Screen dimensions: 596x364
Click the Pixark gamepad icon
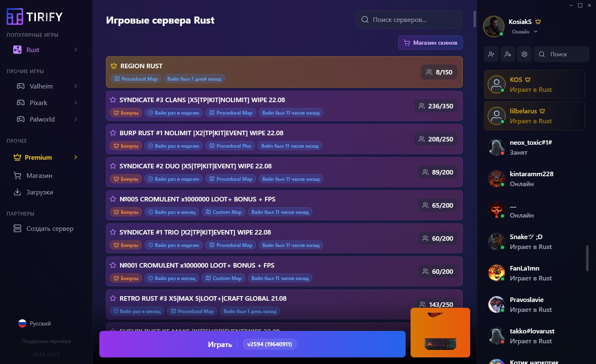click(21, 103)
